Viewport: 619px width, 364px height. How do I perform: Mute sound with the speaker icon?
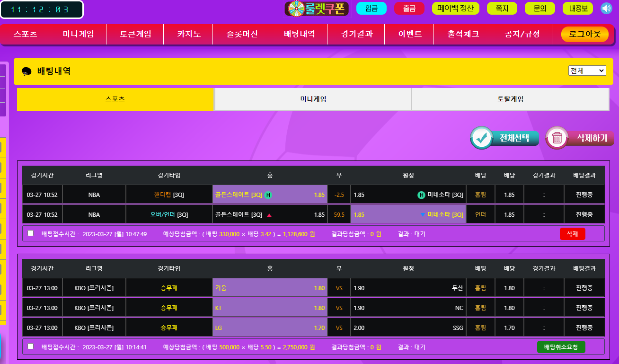click(606, 9)
